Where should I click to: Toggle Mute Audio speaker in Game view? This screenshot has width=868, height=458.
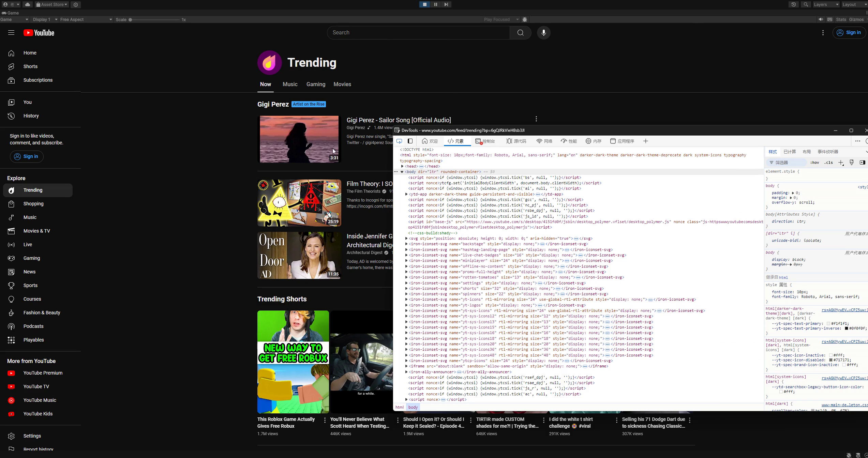[821, 19]
